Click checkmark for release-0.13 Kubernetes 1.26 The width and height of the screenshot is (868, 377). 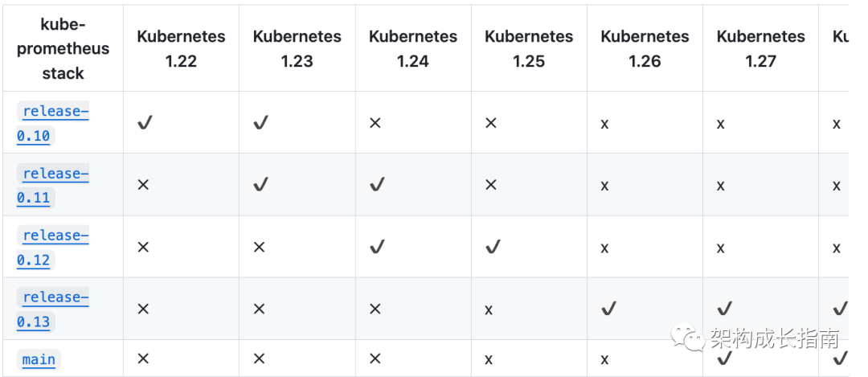(609, 309)
